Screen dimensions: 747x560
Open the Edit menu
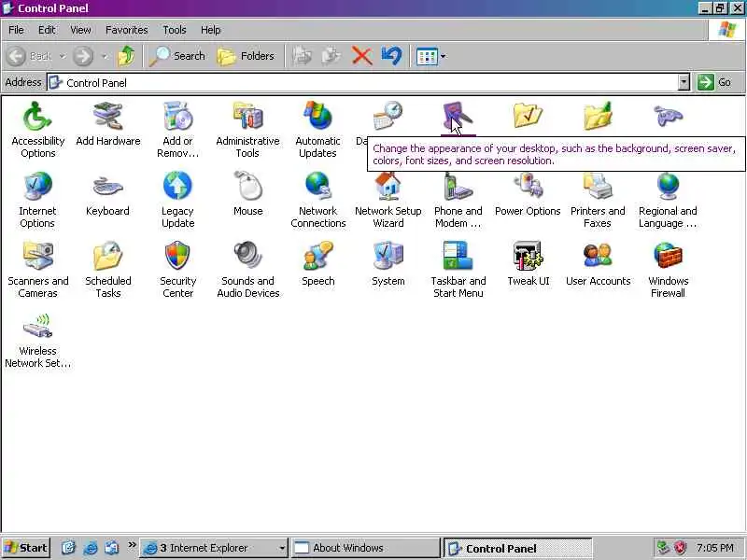[47, 30]
